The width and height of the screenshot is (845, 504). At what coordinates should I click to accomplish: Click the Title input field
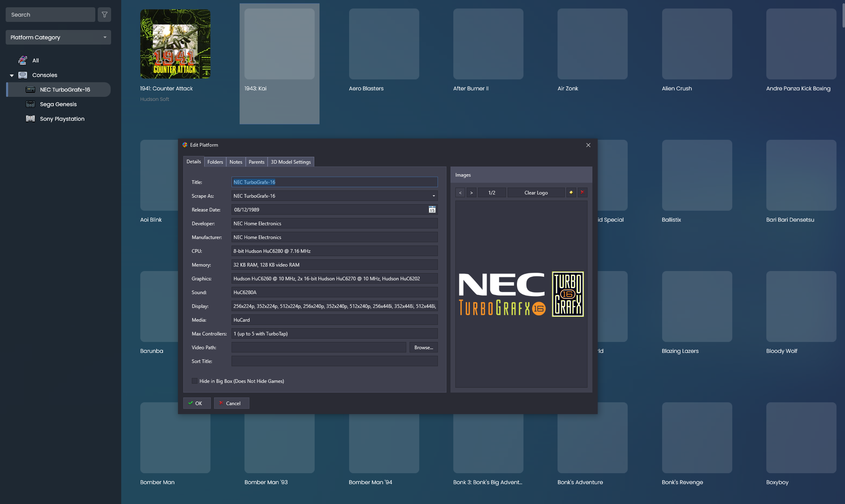[335, 182]
